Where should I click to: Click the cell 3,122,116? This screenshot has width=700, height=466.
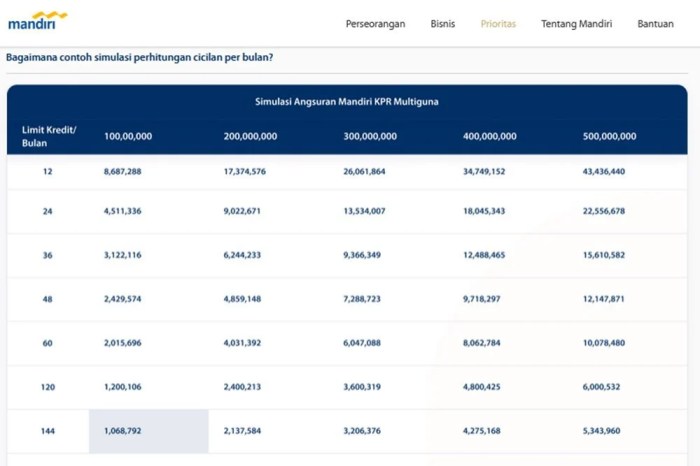122,255
